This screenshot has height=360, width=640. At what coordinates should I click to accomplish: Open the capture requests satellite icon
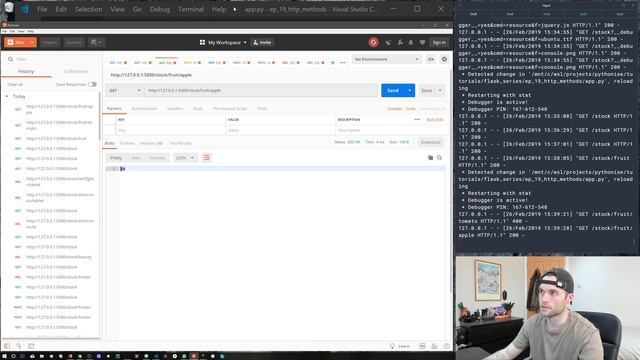(x=388, y=42)
